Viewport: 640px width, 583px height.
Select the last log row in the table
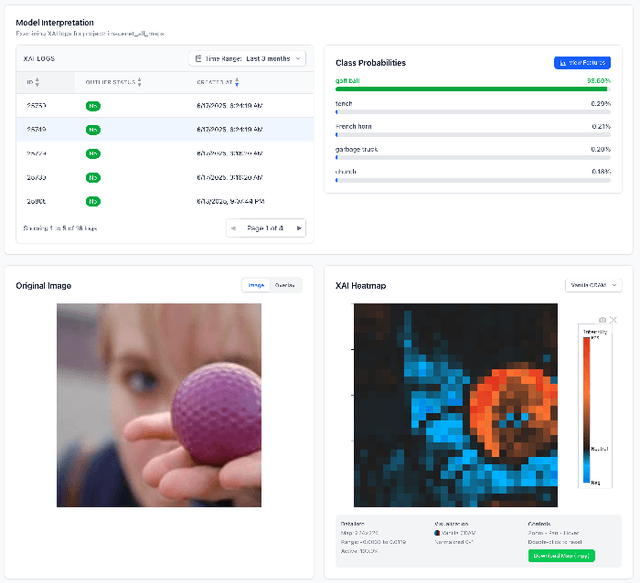pos(165,201)
